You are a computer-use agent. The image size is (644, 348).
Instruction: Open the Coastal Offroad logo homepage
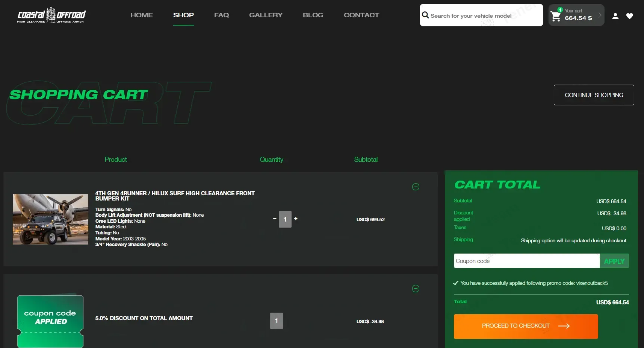51,15
